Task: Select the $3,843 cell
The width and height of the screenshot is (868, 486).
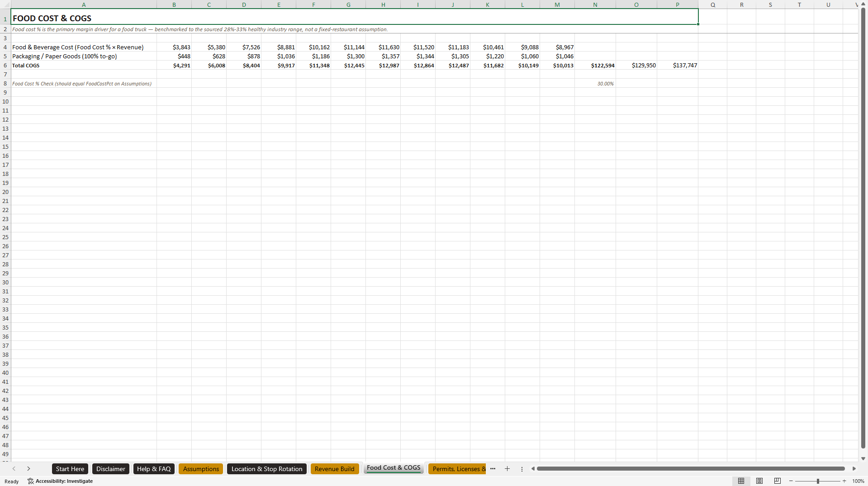Action: (174, 47)
